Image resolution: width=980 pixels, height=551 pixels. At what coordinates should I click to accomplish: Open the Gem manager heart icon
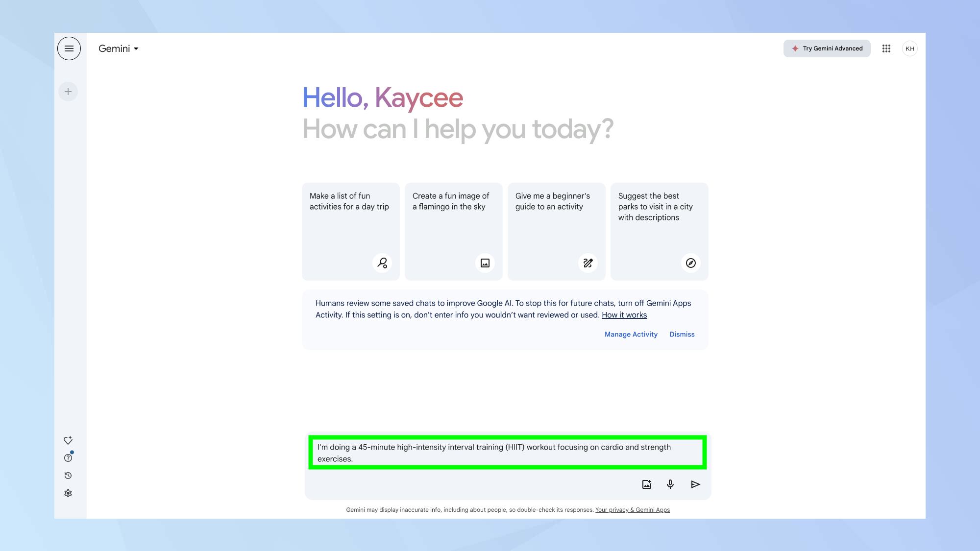(68, 440)
